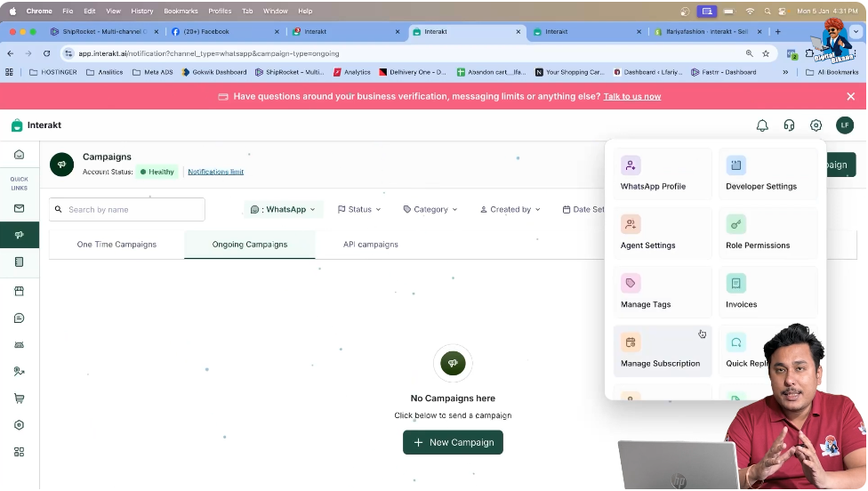
Task: Switch to the ShipRocket browser tab
Action: [104, 31]
